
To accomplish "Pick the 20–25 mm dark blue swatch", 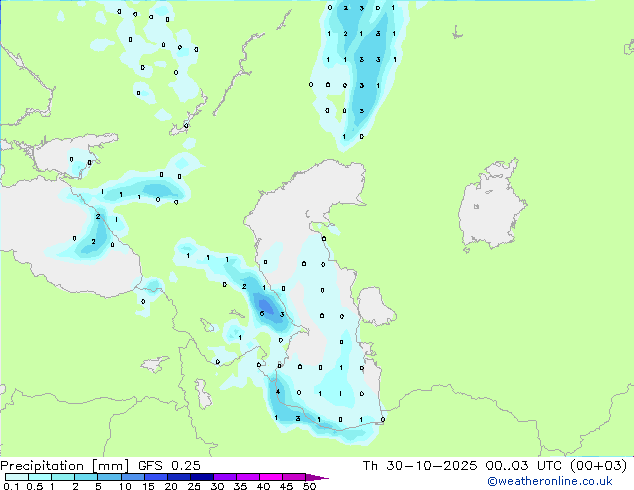I will click(x=179, y=477).
